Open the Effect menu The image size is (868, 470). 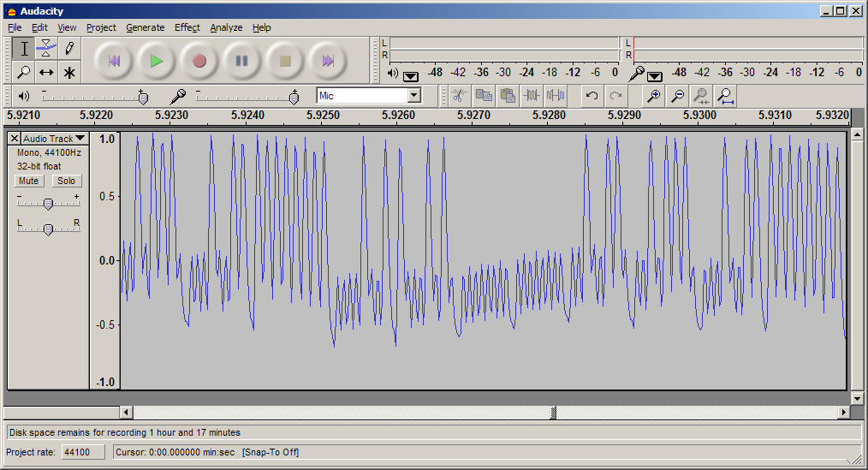(187, 27)
